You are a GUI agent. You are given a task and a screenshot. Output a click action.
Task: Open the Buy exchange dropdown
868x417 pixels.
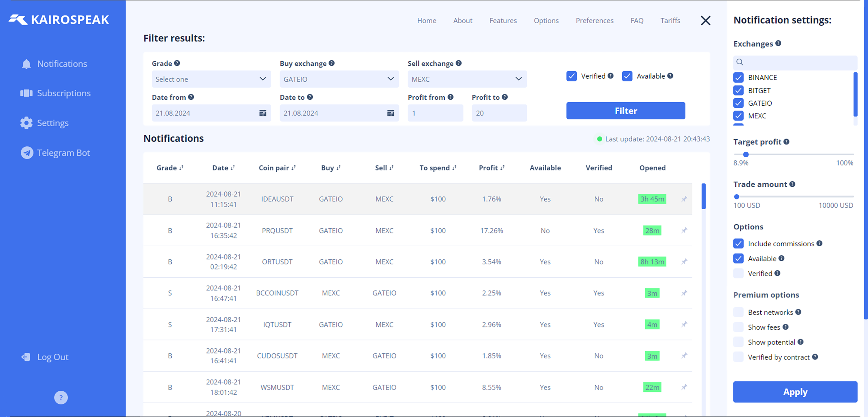click(x=339, y=79)
